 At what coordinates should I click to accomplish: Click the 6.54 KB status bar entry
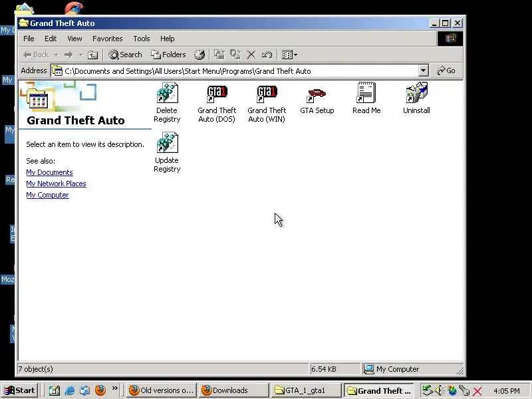coord(324,369)
